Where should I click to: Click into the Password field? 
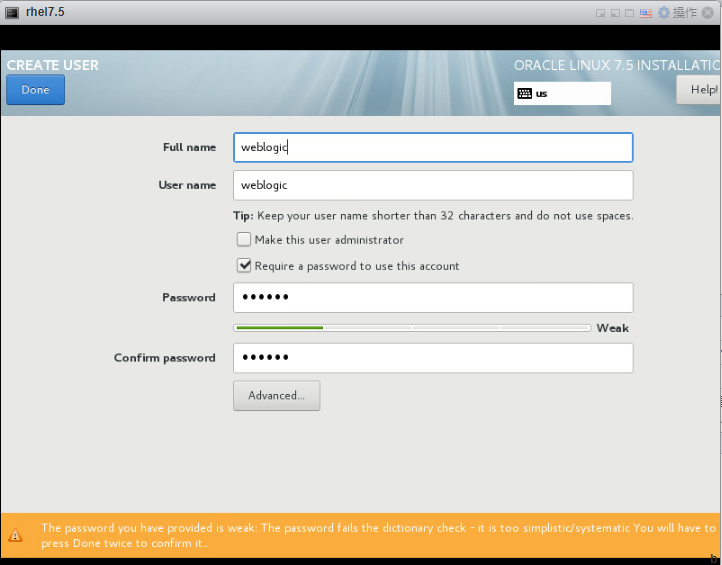tap(433, 297)
